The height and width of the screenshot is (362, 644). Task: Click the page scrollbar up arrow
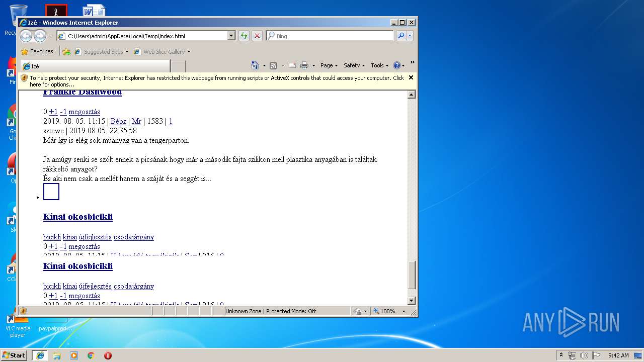(412, 95)
